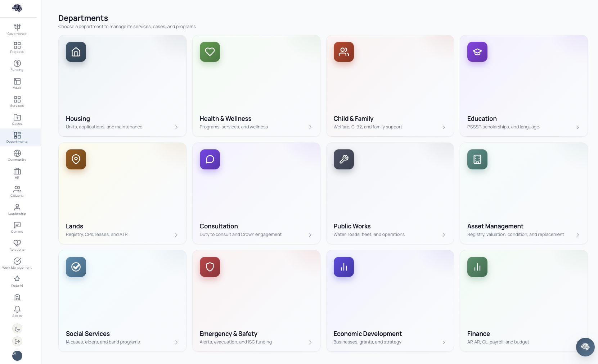Click the Economic Development chart icon
Image resolution: width=598 pixels, height=364 pixels.
[x=344, y=267]
